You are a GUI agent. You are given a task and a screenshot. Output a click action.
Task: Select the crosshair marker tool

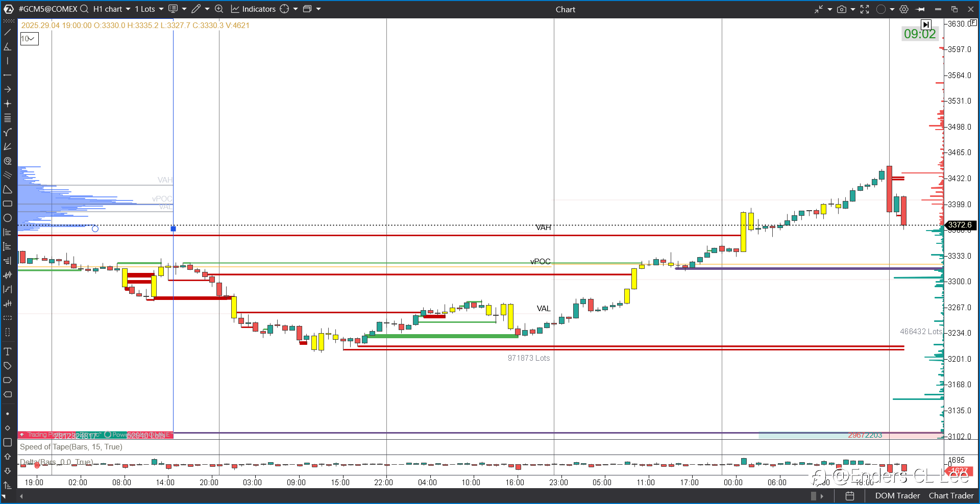pyautogui.click(x=7, y=104)
